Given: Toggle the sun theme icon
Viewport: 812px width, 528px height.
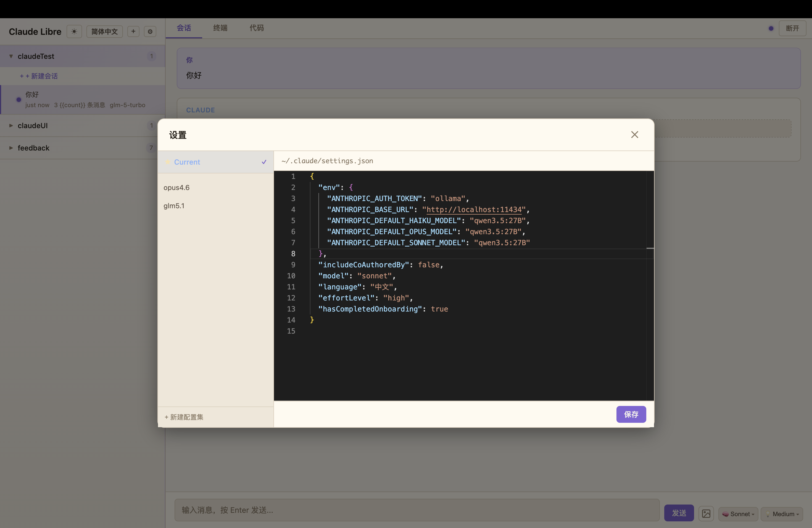Looking at the screenshot, I should point(74,31).
